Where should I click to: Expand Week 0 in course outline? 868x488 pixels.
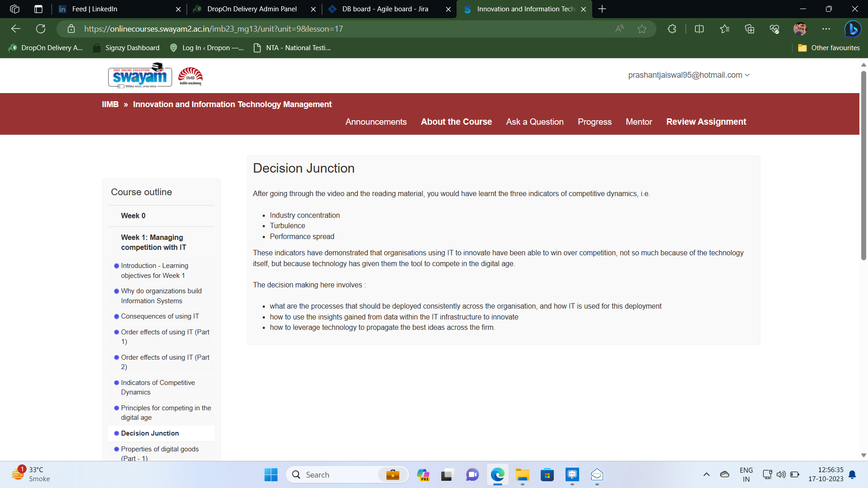click(x=133, y=216)
